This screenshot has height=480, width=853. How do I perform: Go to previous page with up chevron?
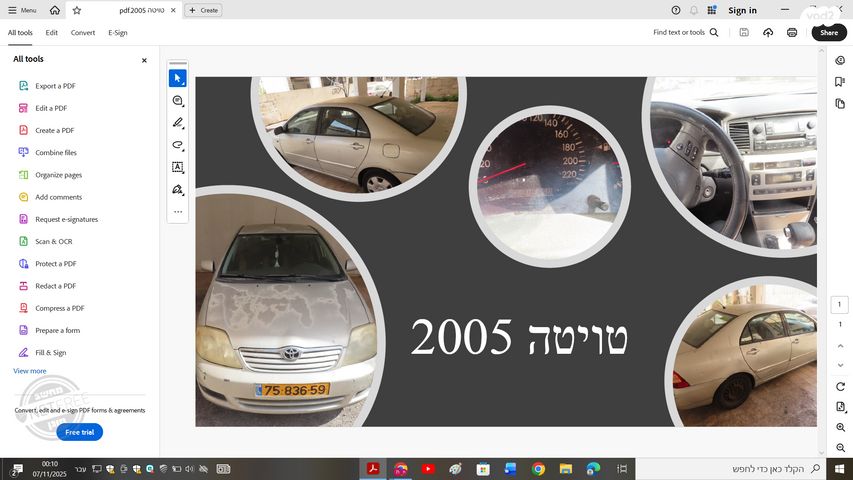[x=840, y=346]
